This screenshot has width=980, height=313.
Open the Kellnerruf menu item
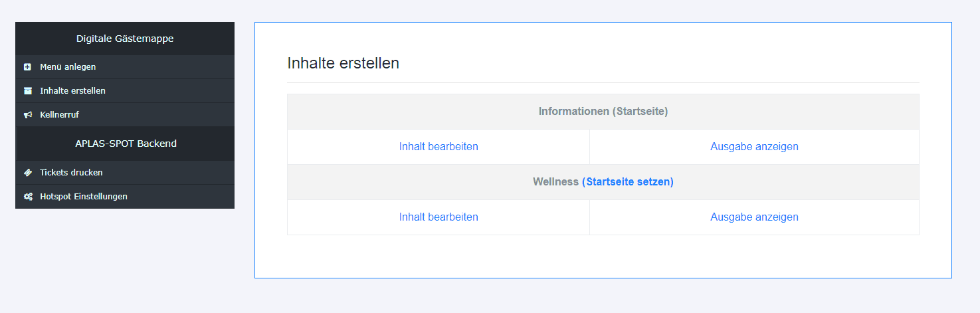(x=125, y=115)
